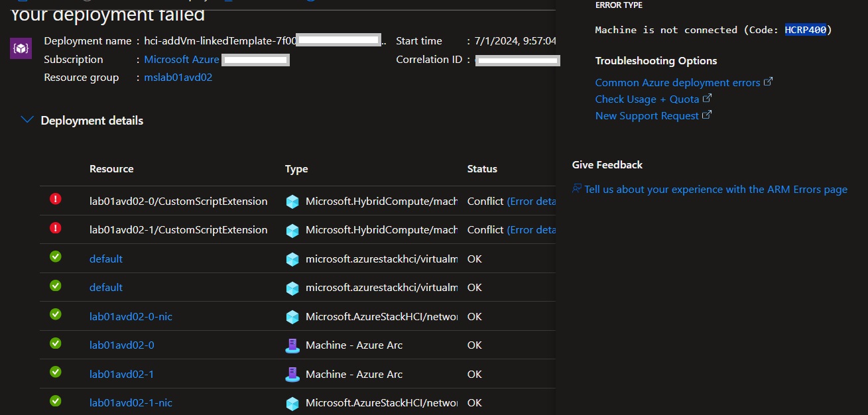868x415 pixels.
Task: Click green check icon for lab01avd02-1 machine
Action: click(x=56, y=372)
